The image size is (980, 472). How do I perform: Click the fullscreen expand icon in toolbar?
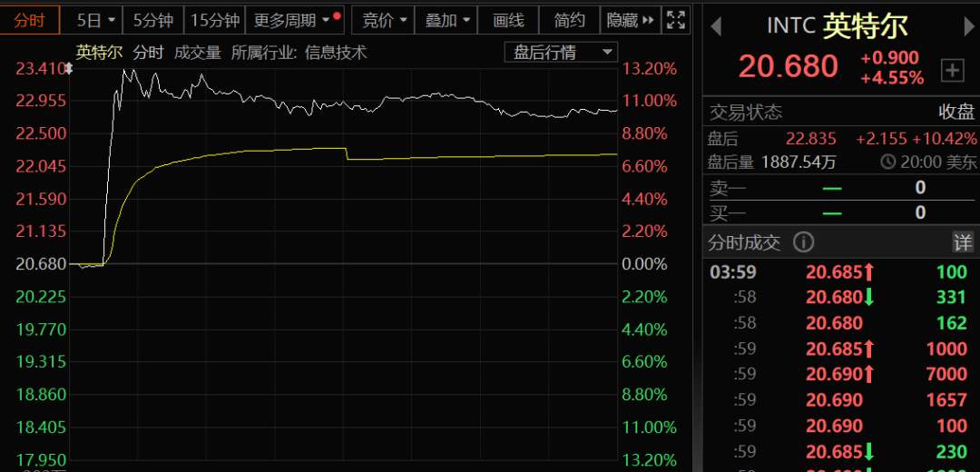click(x=675, y=20)
